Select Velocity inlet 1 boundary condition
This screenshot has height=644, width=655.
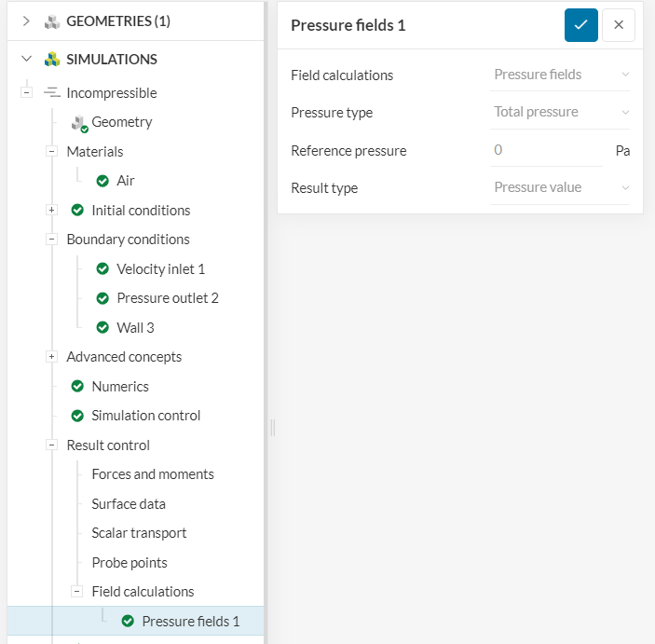tap(160, 269)
